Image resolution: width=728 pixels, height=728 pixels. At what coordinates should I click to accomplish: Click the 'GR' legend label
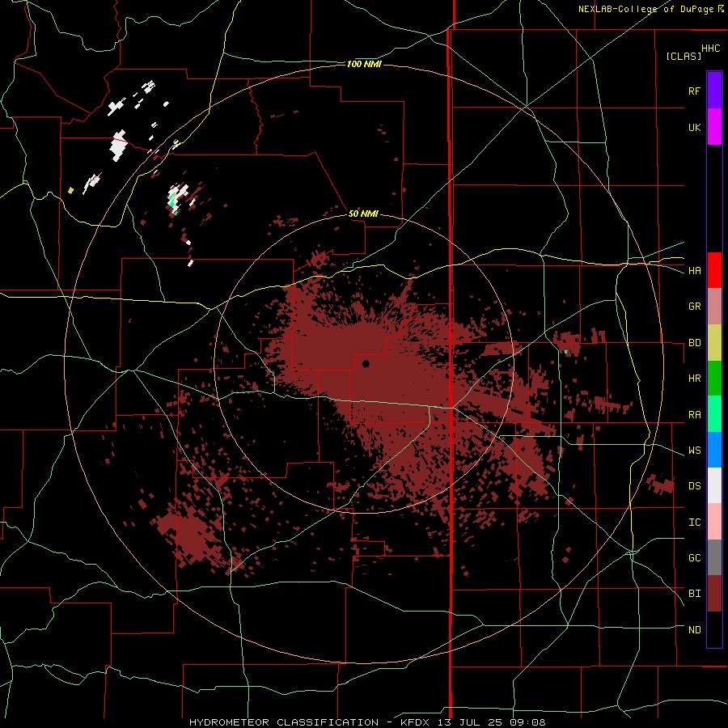point(694,307)
